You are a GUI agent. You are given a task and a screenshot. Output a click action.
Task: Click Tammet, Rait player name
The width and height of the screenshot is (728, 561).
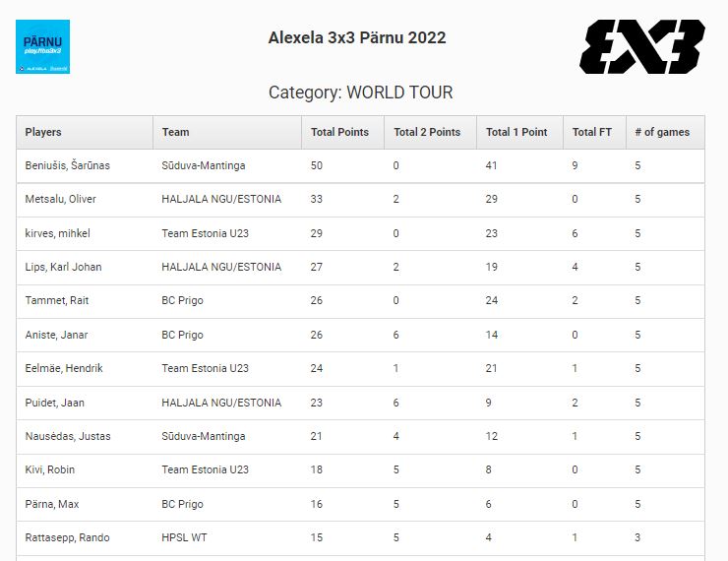pyautogui.click(x=57, y=301)
